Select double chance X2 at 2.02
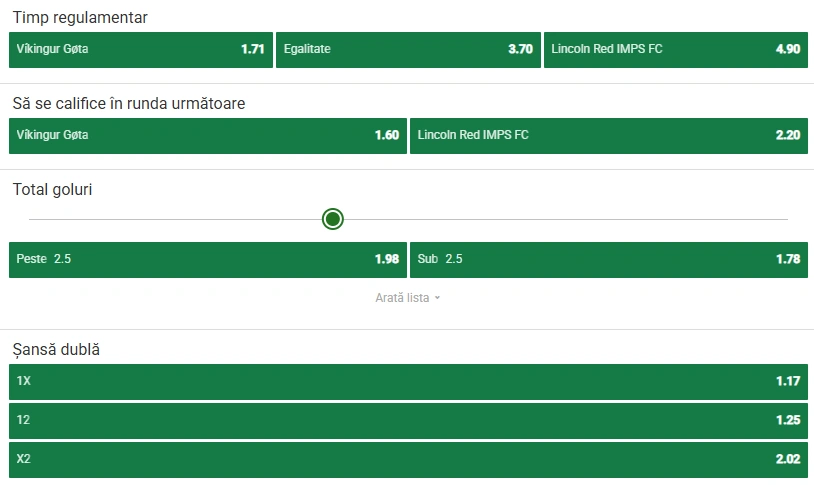The image size is (814, 485). [x=408, y=460]
